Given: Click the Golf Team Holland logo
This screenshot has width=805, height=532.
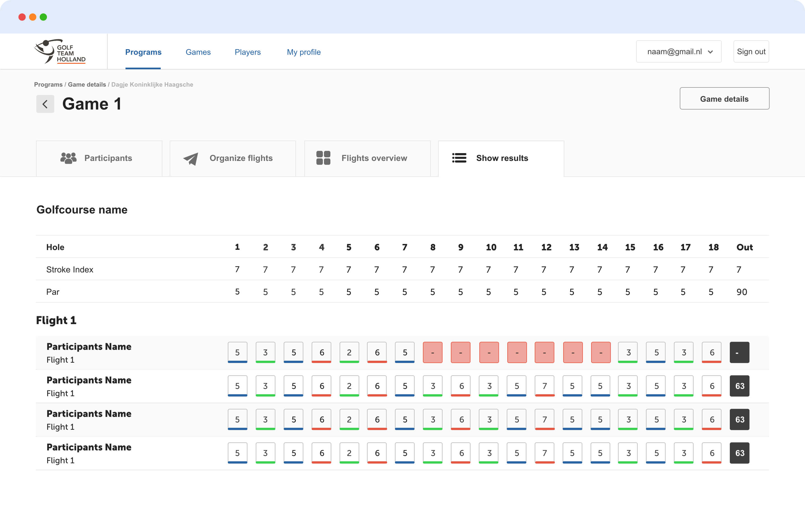Looking at the screenshot, I should coord(60,52).
